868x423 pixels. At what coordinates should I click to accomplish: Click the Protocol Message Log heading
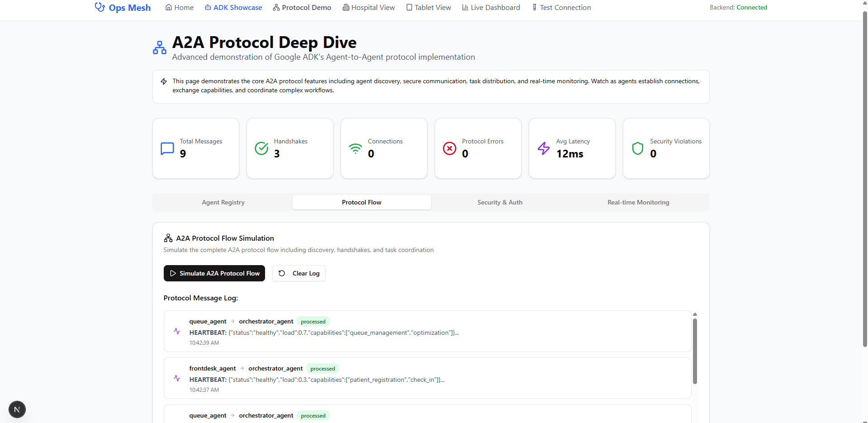[201, 298]
